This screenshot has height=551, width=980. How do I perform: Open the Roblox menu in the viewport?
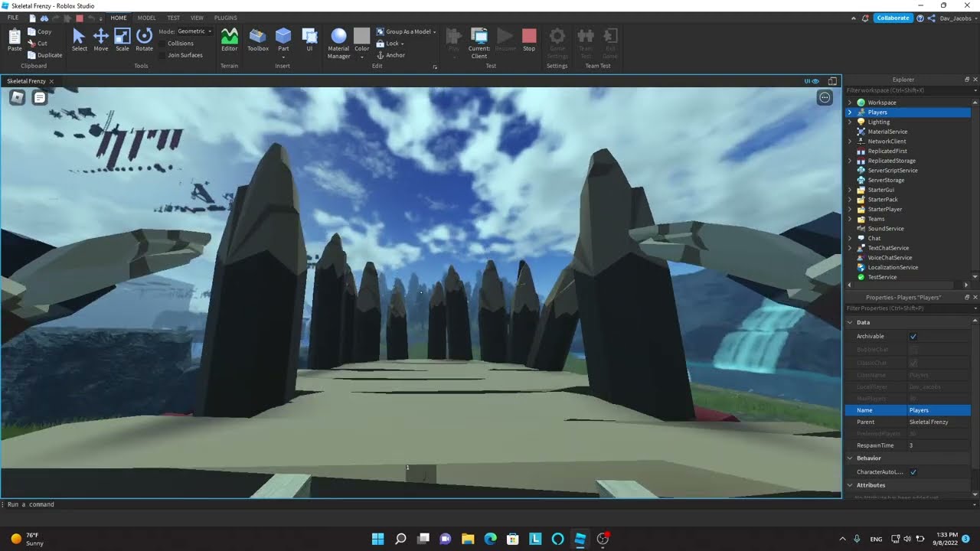point(18,97)
